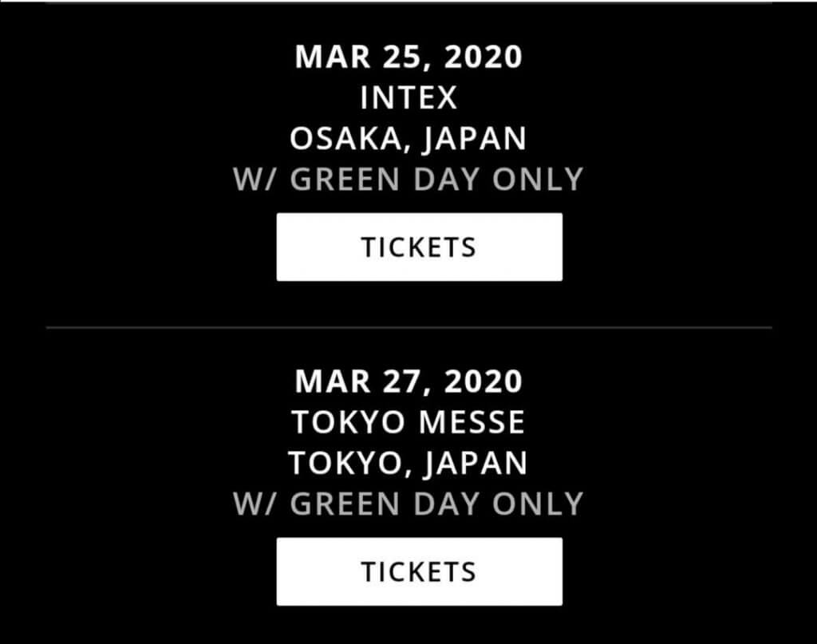The width and height of the screenshot is (817, 644).
Task: Click the TOKYO MESSE venue name
Action: coord(408,422)
